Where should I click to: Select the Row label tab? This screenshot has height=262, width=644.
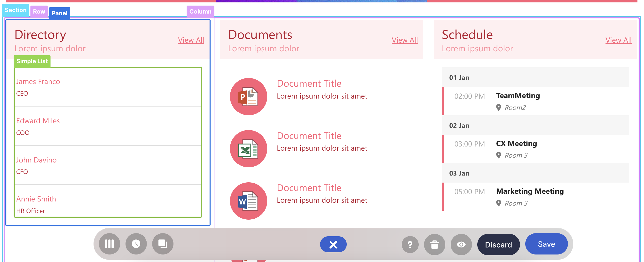(x=39, y=12)
